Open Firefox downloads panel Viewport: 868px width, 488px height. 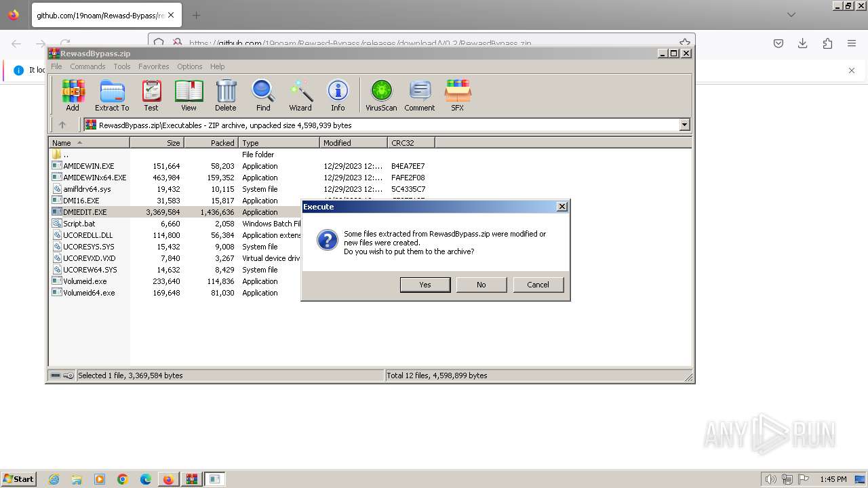pos(803,43)
